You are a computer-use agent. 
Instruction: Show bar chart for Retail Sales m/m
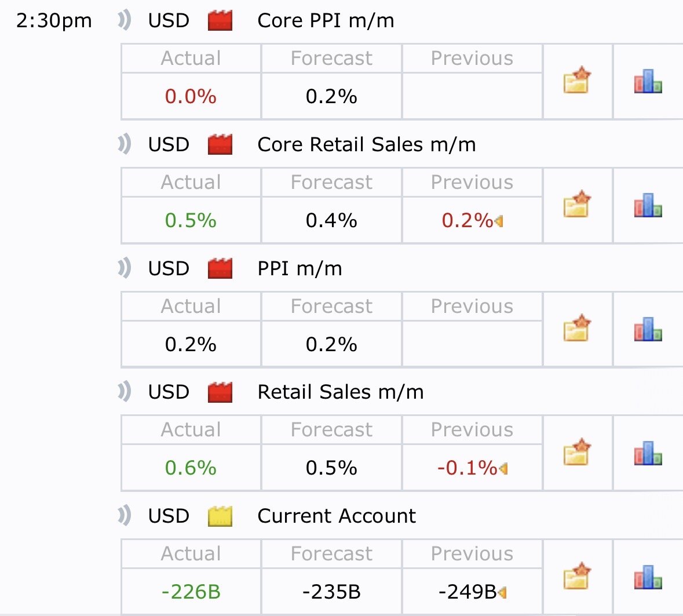(648, 453)
